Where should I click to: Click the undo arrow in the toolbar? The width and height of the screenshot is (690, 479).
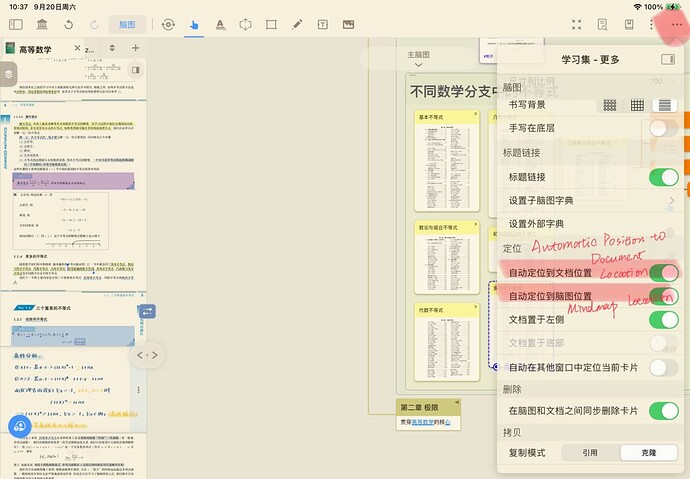[x=68, y=25]
